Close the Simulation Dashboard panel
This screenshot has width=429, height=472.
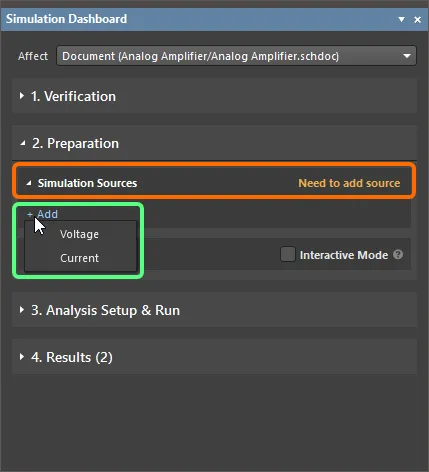(417, 20)
